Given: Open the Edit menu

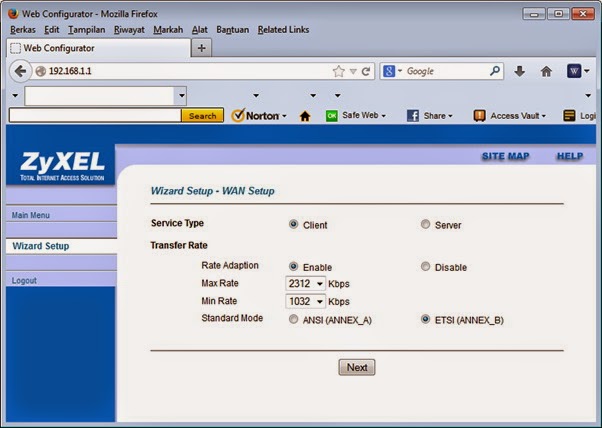Looking at the screenshot, I should point(51,30).
